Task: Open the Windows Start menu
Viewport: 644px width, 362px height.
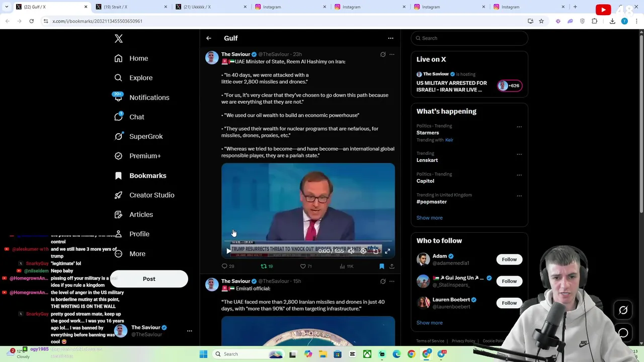Action: (203, 354)
